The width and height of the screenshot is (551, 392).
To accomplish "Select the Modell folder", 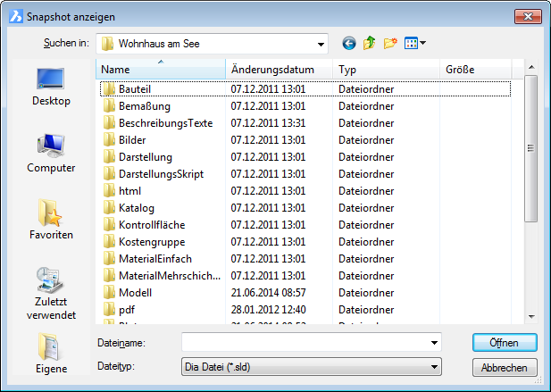I will point(135,292).
